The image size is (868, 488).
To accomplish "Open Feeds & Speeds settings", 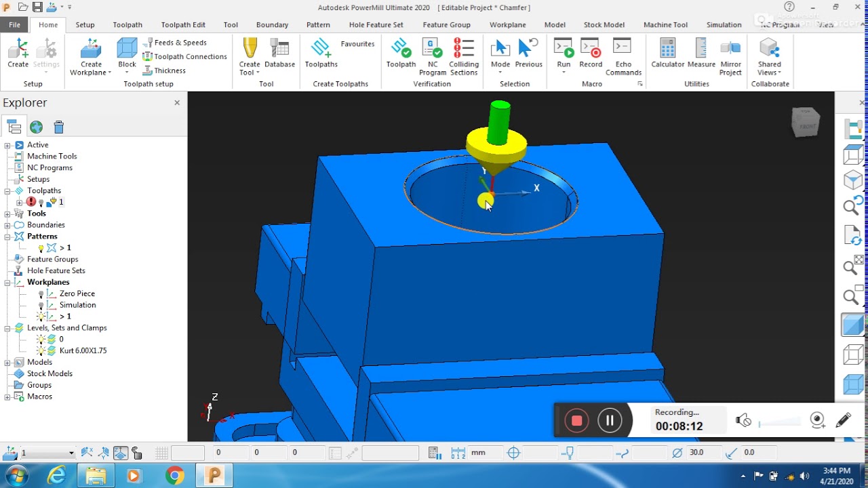I will pyautogui.click(x=175, y=42).
